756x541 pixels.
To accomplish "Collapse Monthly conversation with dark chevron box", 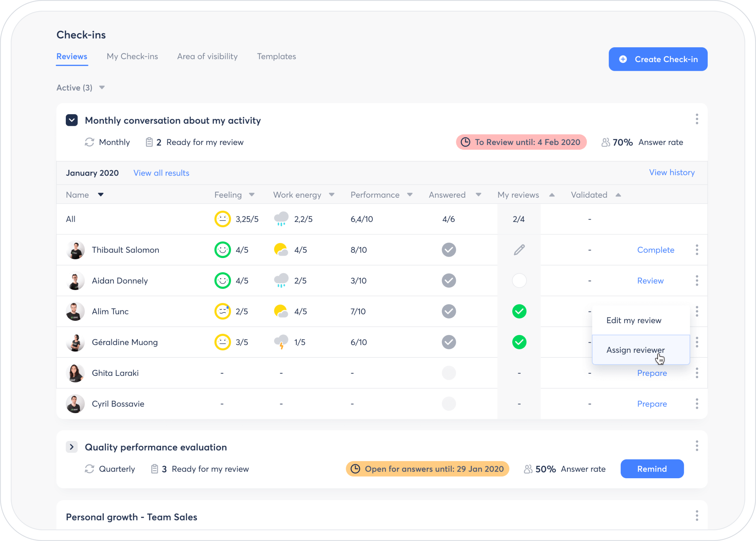I will click(x=72, y=120).
